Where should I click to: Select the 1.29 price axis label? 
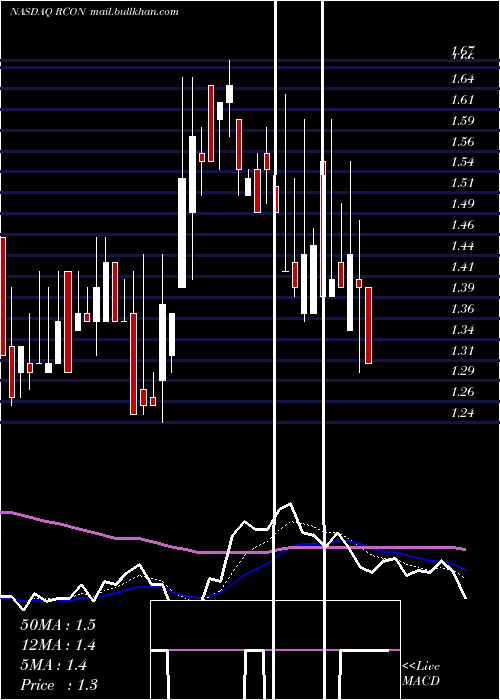pos(462,371)
